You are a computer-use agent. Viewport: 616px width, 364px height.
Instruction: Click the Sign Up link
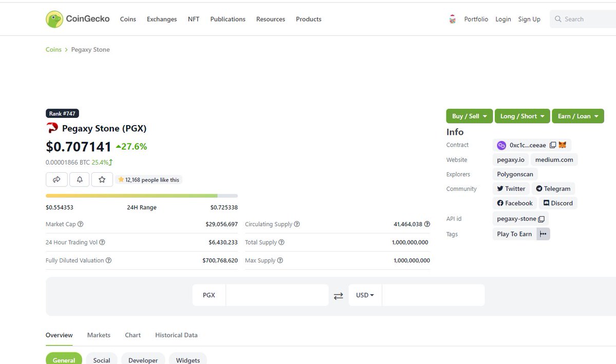[x=529, y=19]
